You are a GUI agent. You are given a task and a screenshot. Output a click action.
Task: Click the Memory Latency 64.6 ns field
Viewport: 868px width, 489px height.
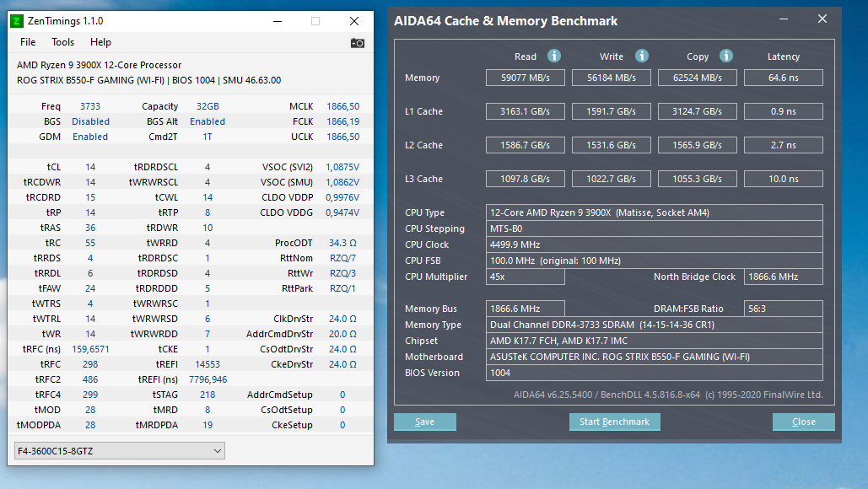click(784, 78)
